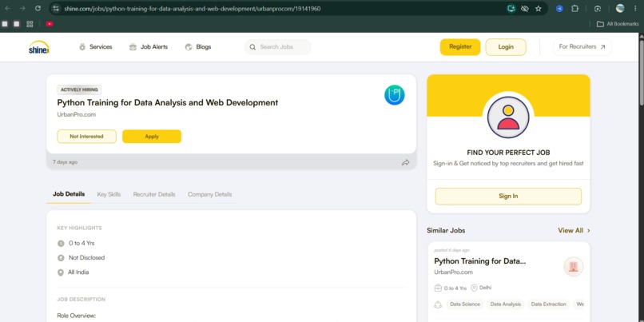Screen dimensions: 644x322
Task: Open Blogs
Action: 198,47
